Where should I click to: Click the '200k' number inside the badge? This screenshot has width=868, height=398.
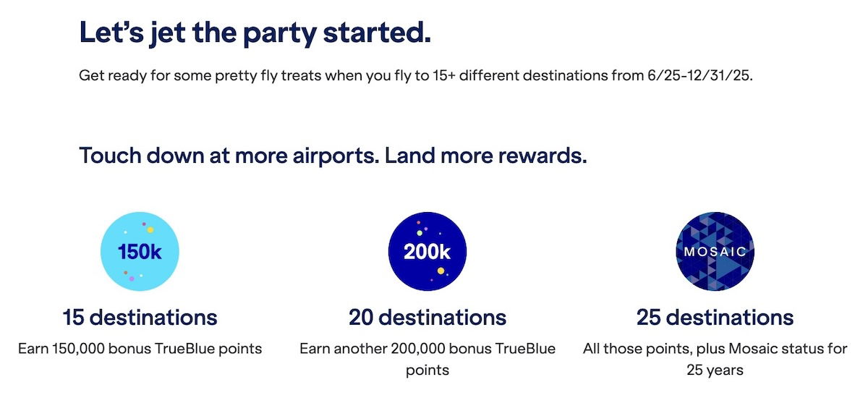427,253
